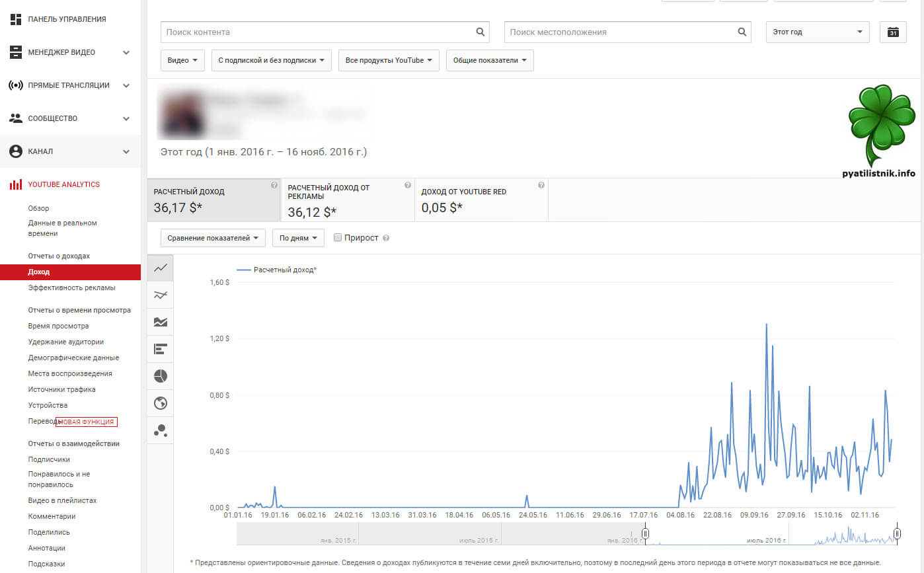Open the Сравнение показателей dropdown
The image size is (924, 573).
coord(213,238)
